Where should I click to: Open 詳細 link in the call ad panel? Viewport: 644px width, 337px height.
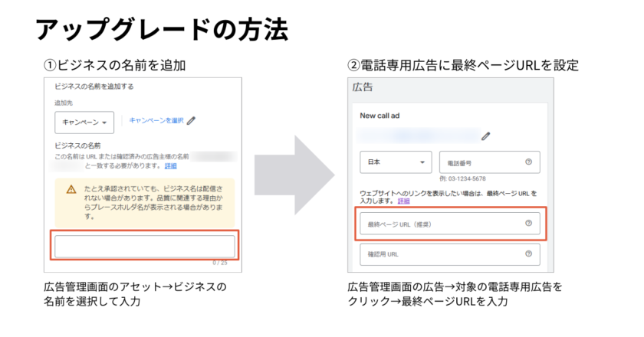point(403,201)
